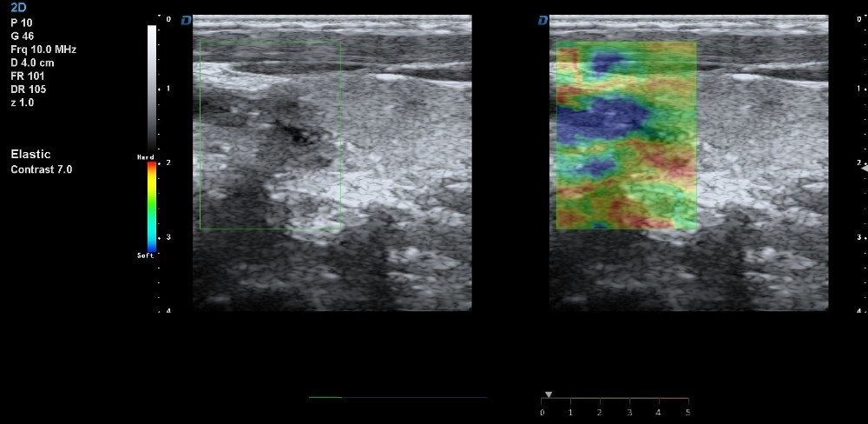Click the number 5 on bottom scale

tap(687, 411)
